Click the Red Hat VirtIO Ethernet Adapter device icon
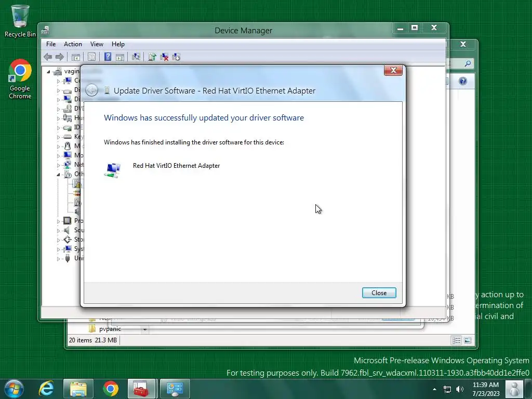This screenshot has width=532, height=399. tap(112, 170)
